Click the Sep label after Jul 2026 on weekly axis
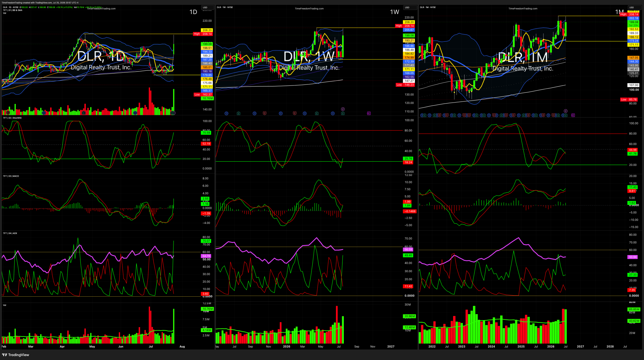 357,347
